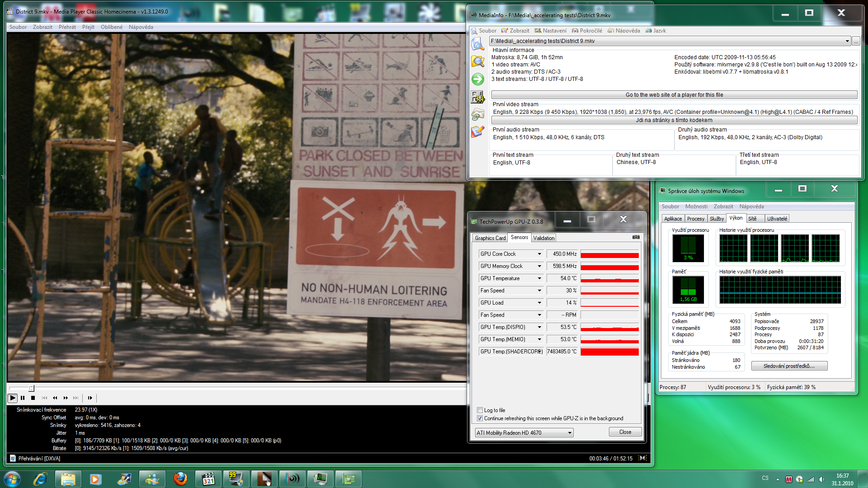Click playback time 00:03:46 / 01:52:15
The width and height of the screenshot is (868, 488).
[x=611, y=458]
